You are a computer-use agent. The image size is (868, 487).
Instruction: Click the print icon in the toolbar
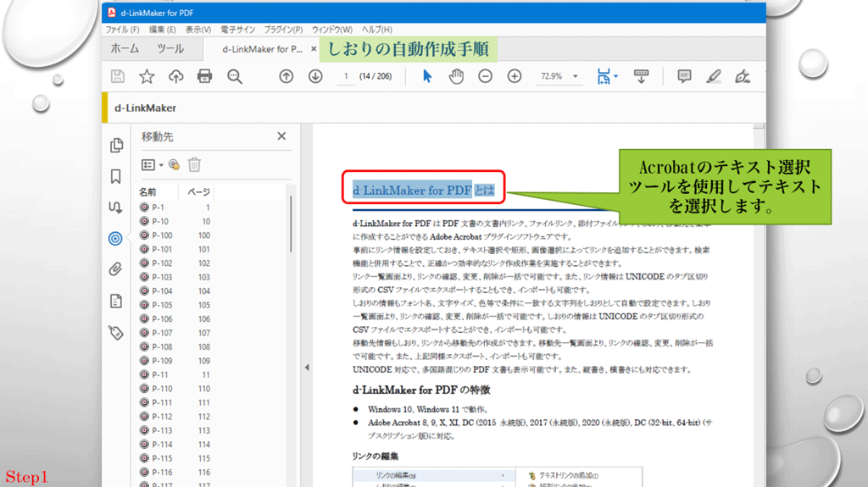[x=204, y=76]
